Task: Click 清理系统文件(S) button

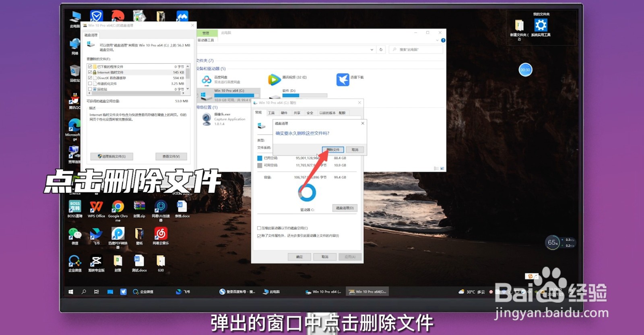Action: coord(111,156)
